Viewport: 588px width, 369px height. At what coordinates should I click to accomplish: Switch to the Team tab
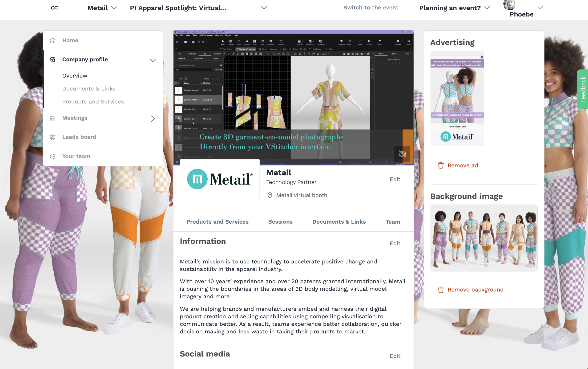[393, 222]
